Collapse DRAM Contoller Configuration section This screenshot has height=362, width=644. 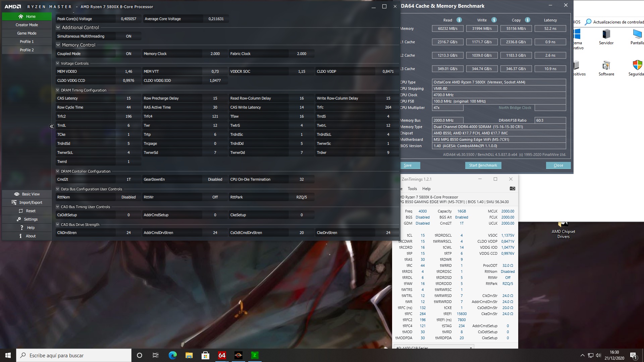click(58, 171)
